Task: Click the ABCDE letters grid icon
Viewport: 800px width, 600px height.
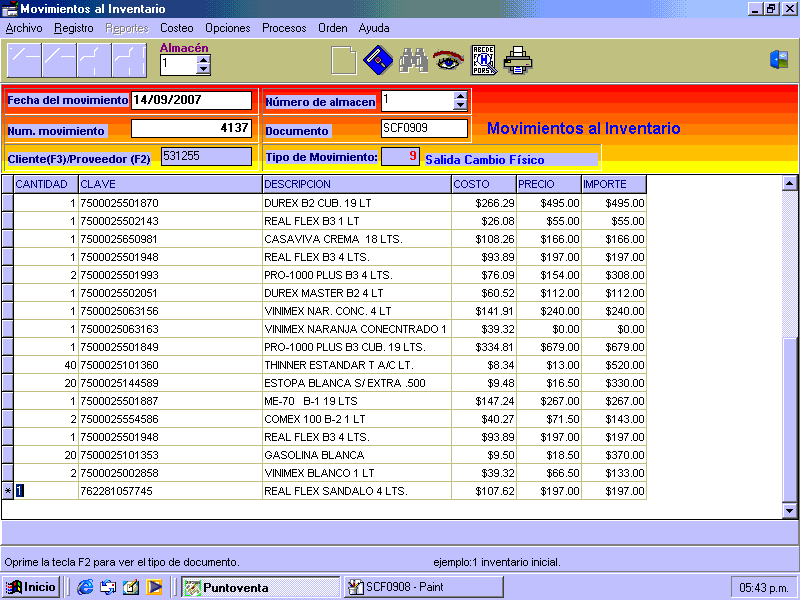Action: 483,61
